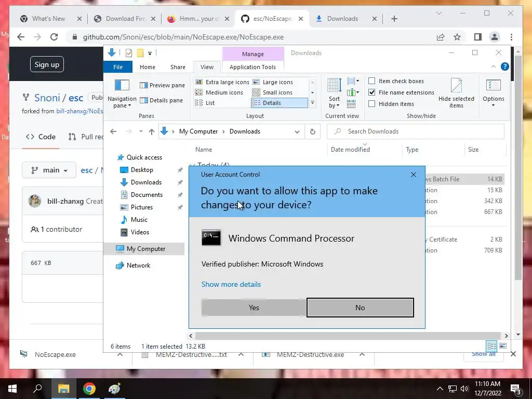This screenshot has width=532, height=399.
Task: Enable Hidden items checkbox
Action: (372, 104)
